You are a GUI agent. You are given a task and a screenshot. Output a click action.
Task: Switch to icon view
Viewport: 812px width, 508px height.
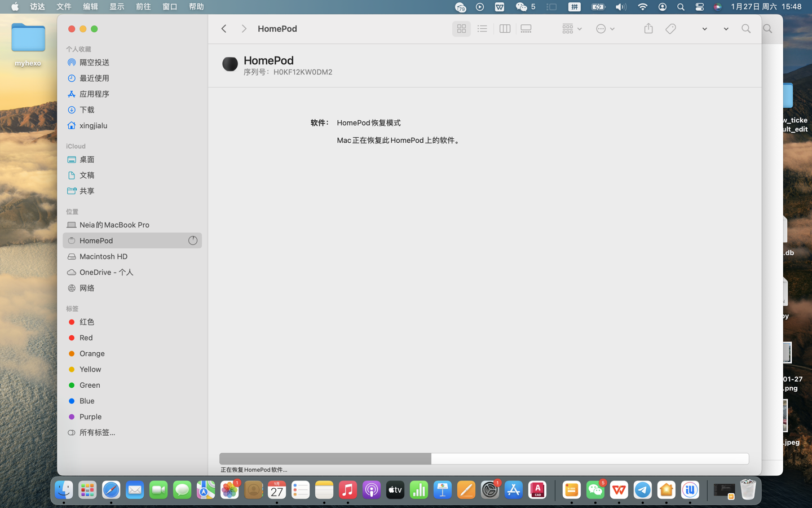point(461,29)
